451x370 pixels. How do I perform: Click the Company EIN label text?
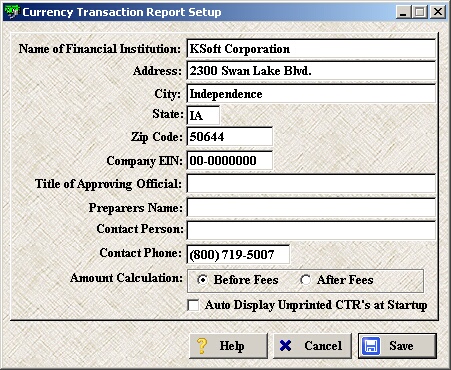(145, 161)
